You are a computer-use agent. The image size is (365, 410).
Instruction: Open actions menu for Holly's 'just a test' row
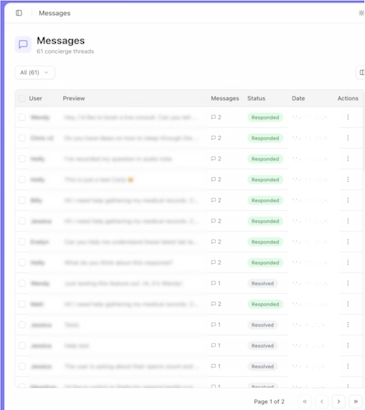point(348,180)
